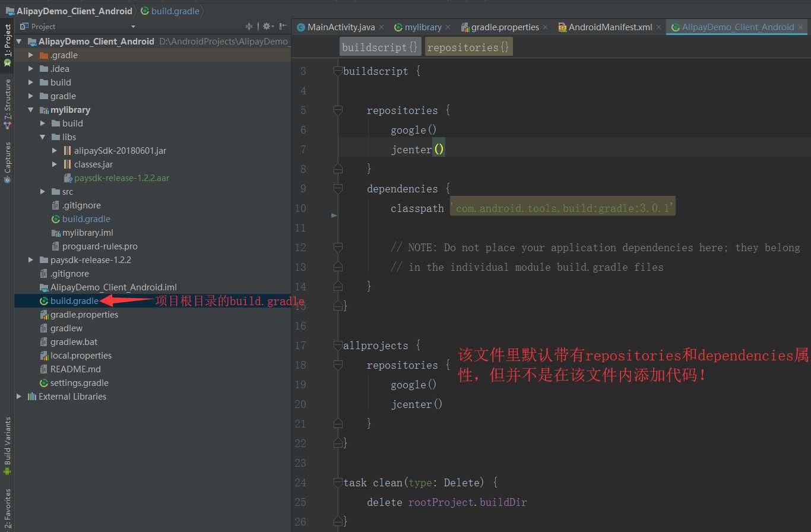811x532 pixels.
Task: Select the mylibrary.iml file
Action: (x=87, y=233)
